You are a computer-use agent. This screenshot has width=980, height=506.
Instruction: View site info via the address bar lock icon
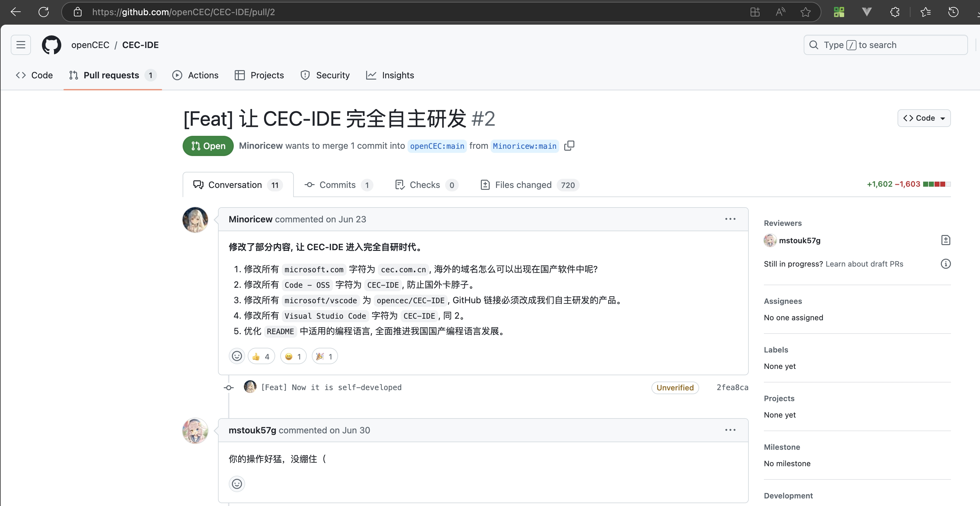78,12
